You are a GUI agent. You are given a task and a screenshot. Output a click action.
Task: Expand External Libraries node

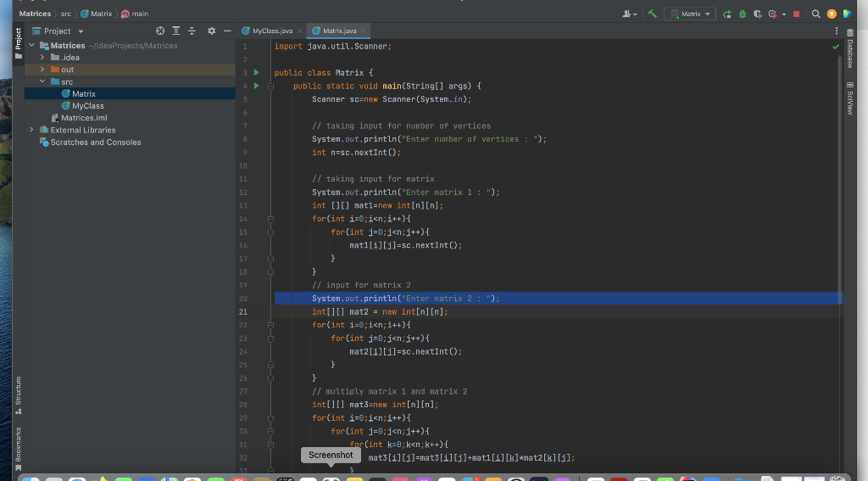click(x=33, y=130)
